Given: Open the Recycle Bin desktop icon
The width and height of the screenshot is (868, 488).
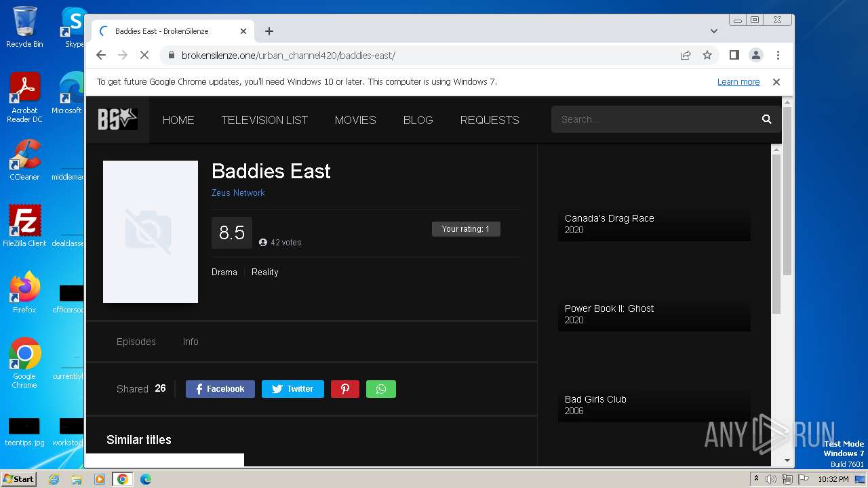Looking at the screenshot, I should (x=24, y=27).
